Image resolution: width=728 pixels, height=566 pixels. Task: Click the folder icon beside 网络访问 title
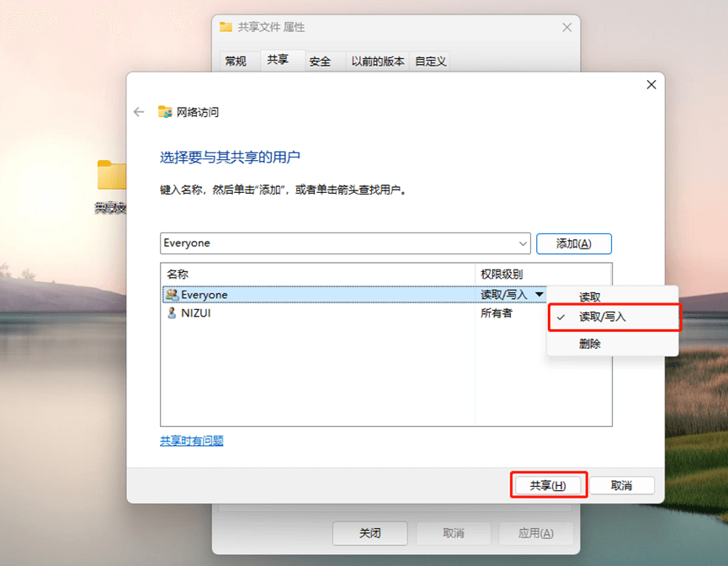coord(165,109)
